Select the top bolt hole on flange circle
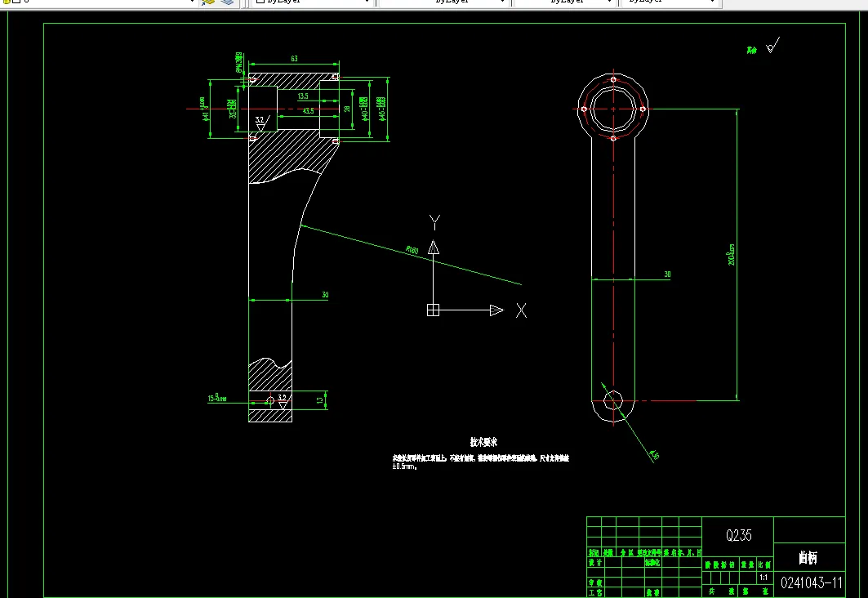 612,80
